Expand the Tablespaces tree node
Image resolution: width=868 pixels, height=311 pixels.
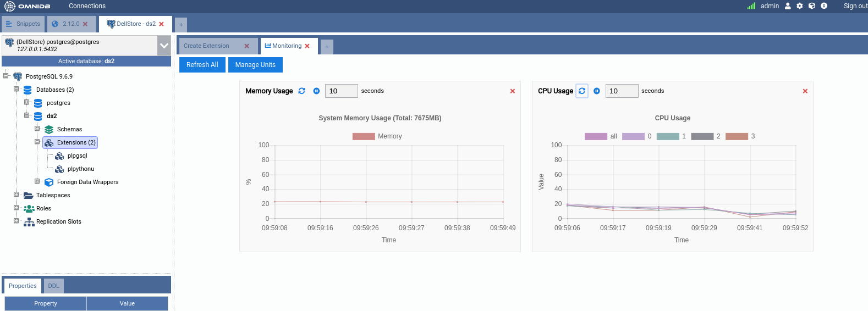(x=16, y=195)
